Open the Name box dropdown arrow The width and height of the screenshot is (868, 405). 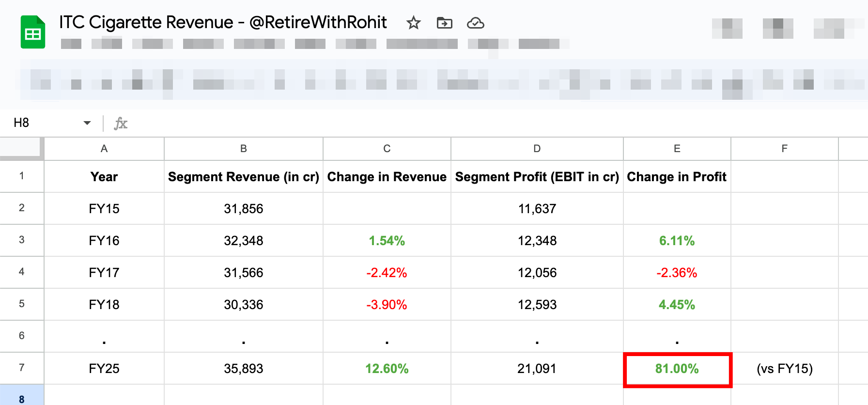[87, 123]
